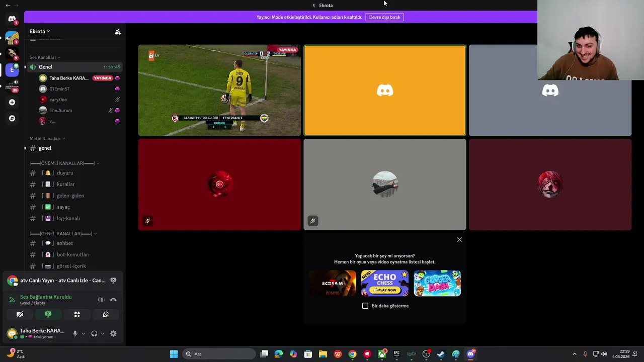Open Microsoft Edge from taskbar
Screen dimensions: 644x362
[x=279, y=354]
